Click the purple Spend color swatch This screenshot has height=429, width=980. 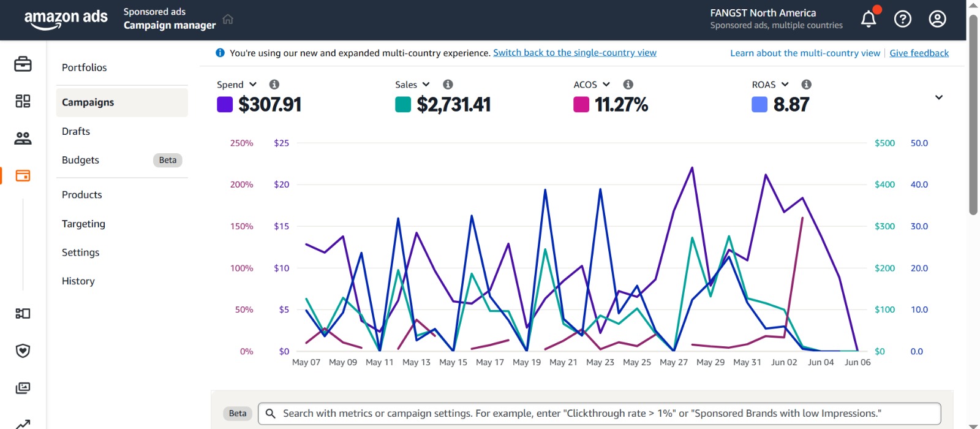(225, 105)
